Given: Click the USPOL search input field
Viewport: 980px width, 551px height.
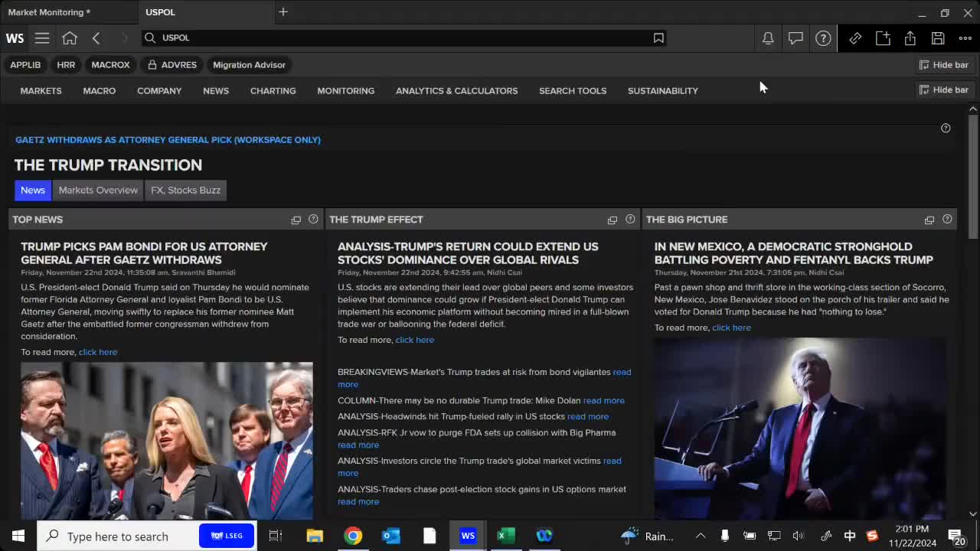Looking at the screenshot, I should (403, 37).
